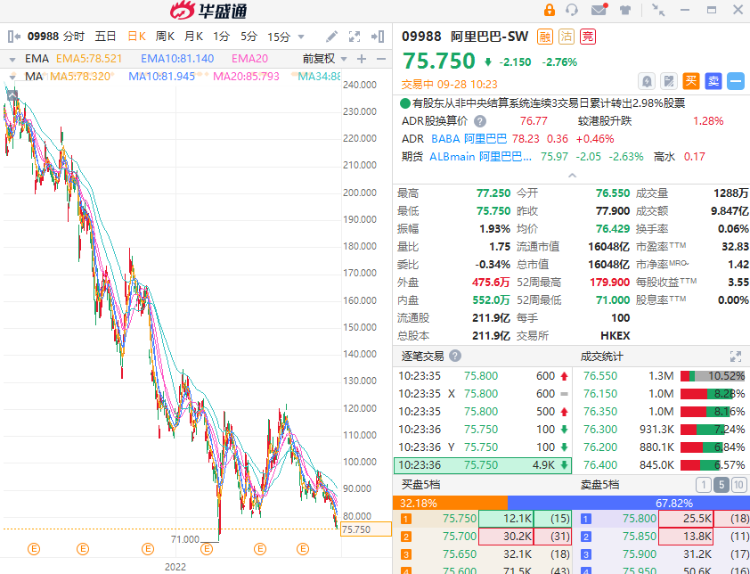Image resolution: width=750 pixels, height=574 pixels.
Task: Click orange 32.18% bid ratio bar
Action: point(450,503)
